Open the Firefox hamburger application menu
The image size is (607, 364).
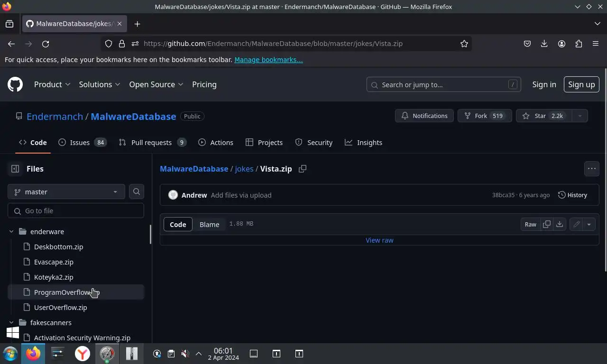(x=596, y=44)
